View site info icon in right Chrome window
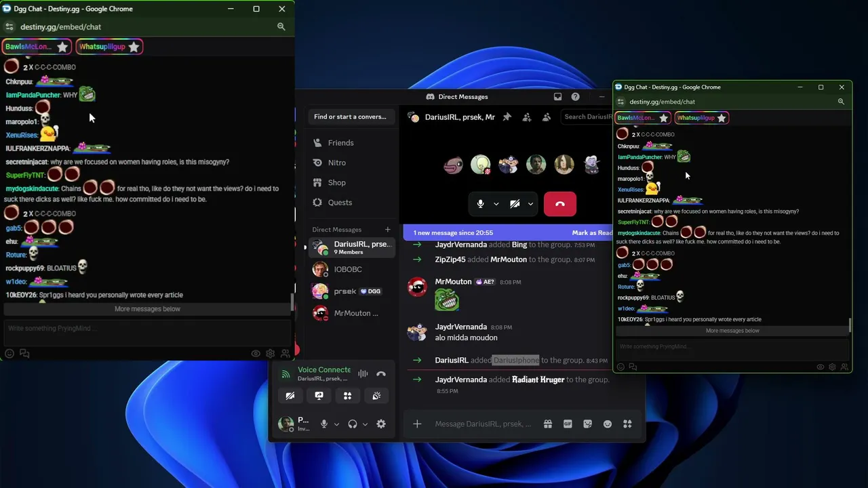 point(620,102)
